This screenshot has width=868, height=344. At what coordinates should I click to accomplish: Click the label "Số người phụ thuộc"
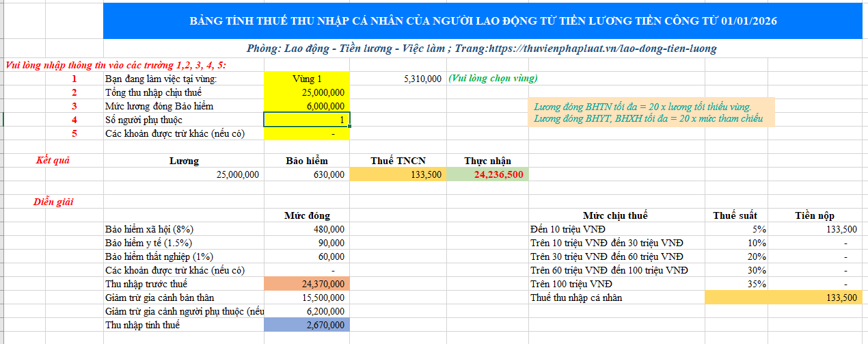click(x=144, y=120)
